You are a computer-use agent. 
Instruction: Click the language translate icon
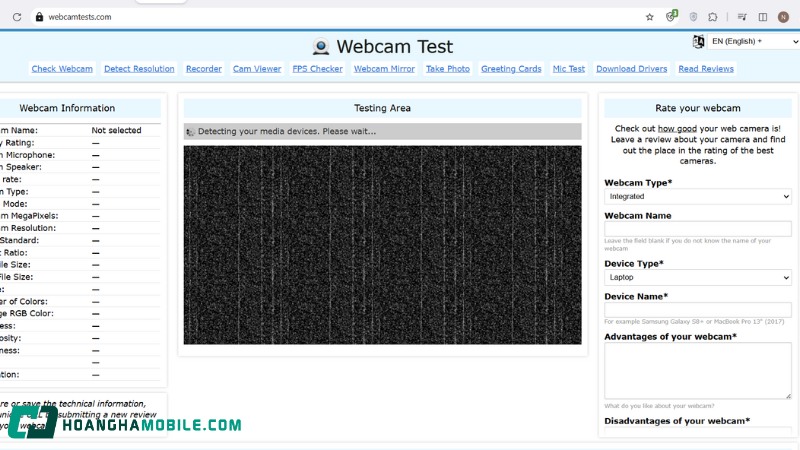point(698,41)
